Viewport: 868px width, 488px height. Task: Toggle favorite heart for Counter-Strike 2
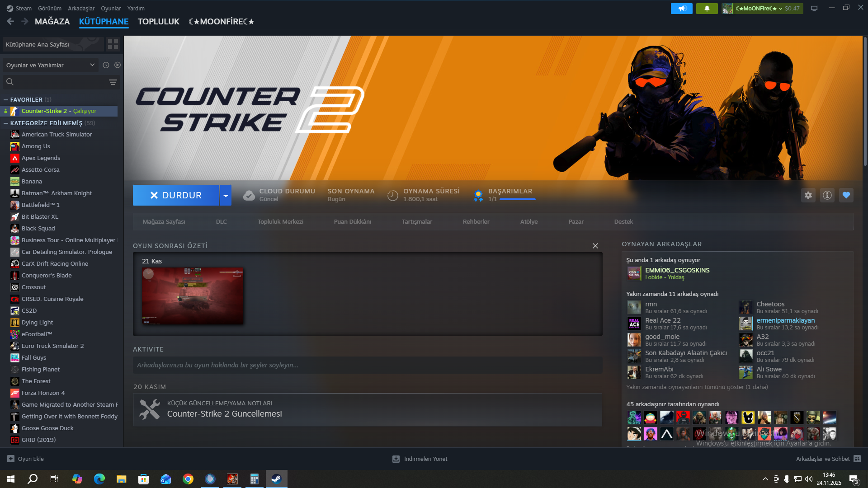846,195
